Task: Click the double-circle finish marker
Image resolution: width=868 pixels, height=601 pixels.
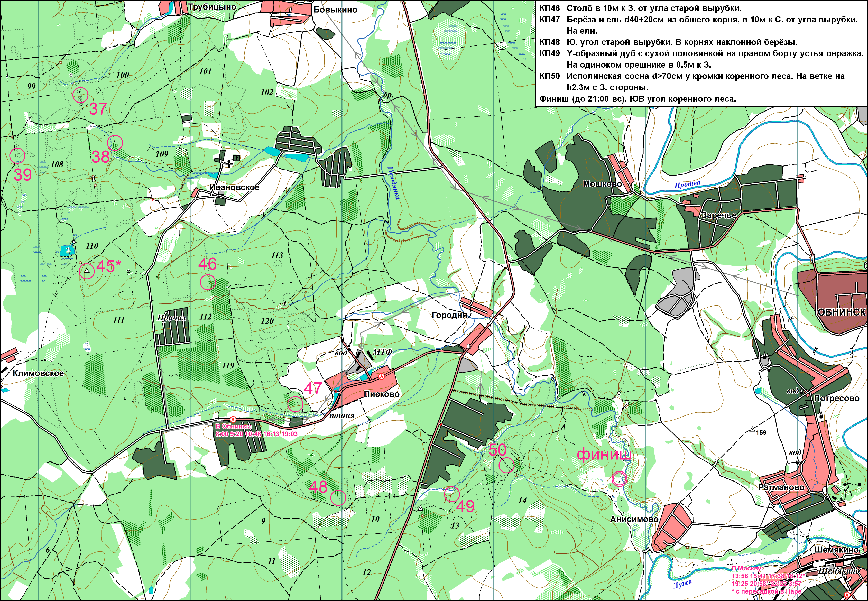Action: point(620,479)
